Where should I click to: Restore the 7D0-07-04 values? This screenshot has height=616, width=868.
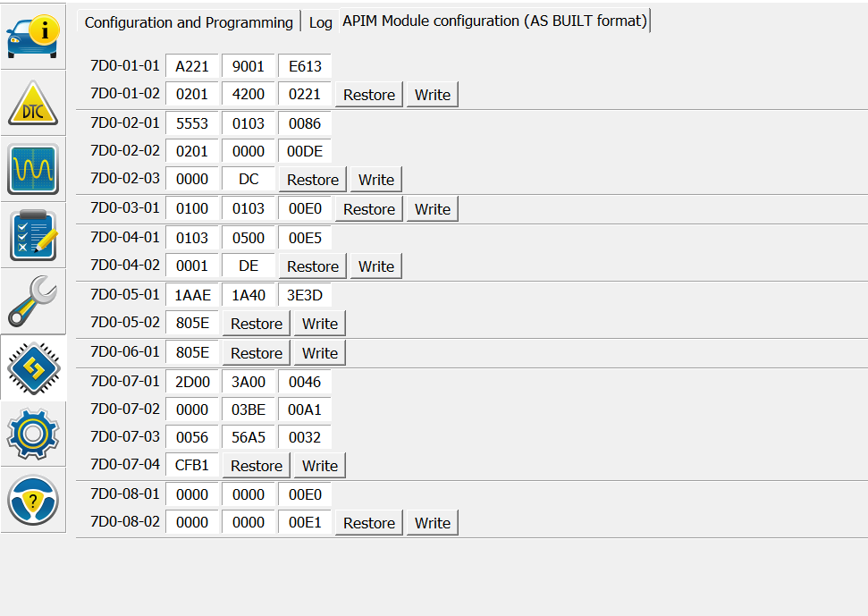256,465
